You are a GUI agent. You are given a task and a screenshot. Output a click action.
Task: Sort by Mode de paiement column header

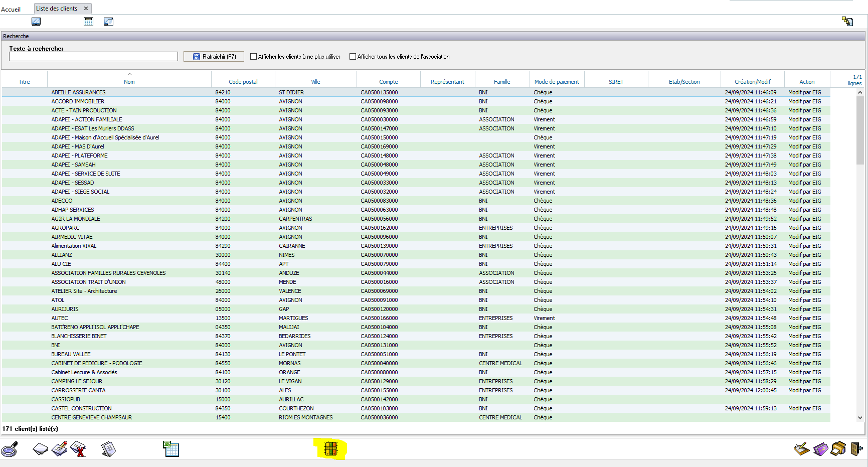point(557,82)
